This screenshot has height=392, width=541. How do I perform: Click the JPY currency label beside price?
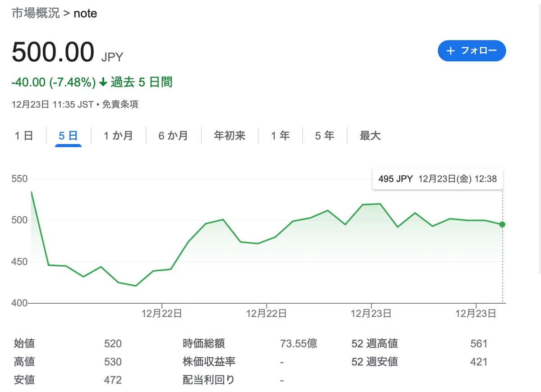[x=112, y=57]
